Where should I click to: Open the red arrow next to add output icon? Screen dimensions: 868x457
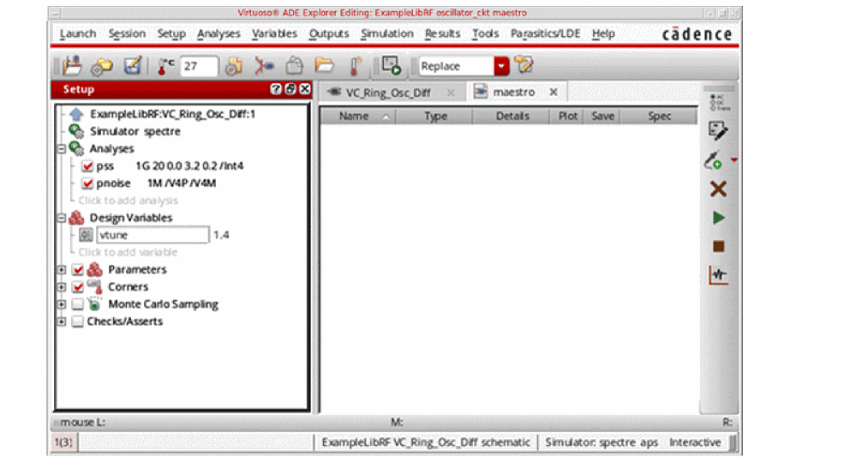coord(734,160)
